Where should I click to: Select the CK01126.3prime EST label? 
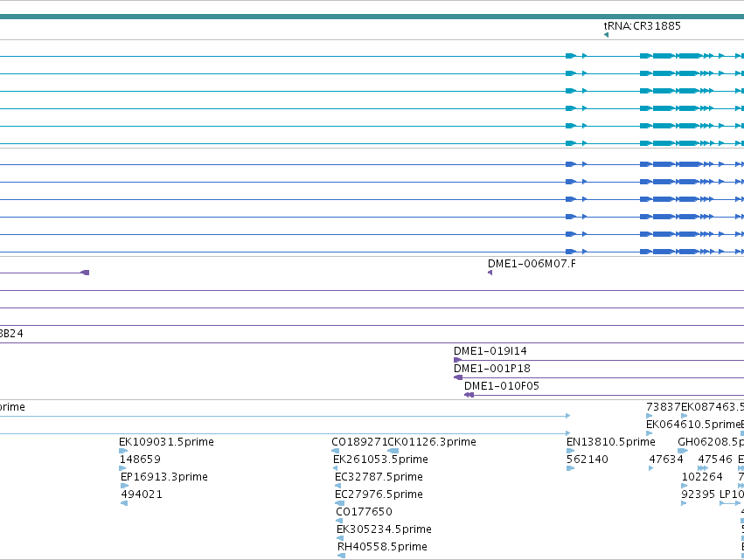tap(432, 442)
